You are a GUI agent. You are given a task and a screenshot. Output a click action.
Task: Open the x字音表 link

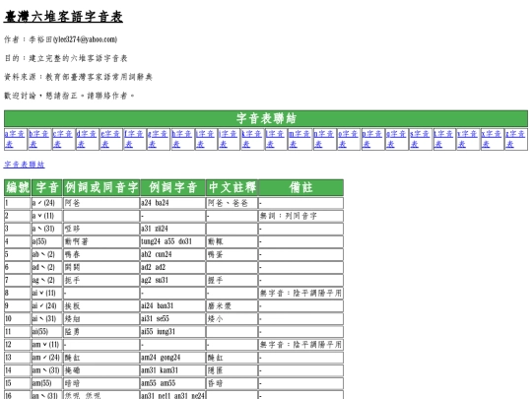tap(492, 139)
